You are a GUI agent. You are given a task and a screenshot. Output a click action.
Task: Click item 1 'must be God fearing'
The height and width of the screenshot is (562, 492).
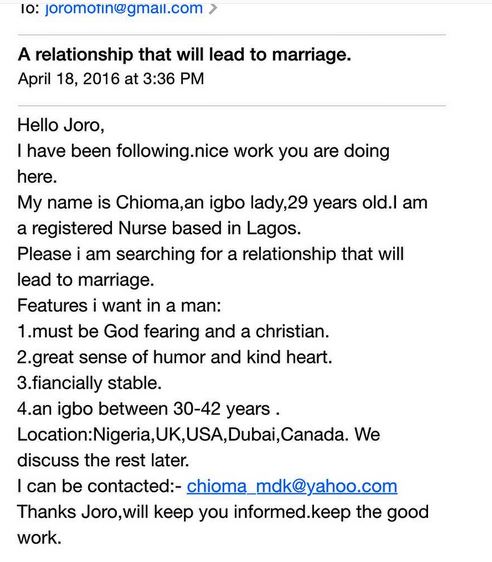pyautogui.click(x=173, y=332)
